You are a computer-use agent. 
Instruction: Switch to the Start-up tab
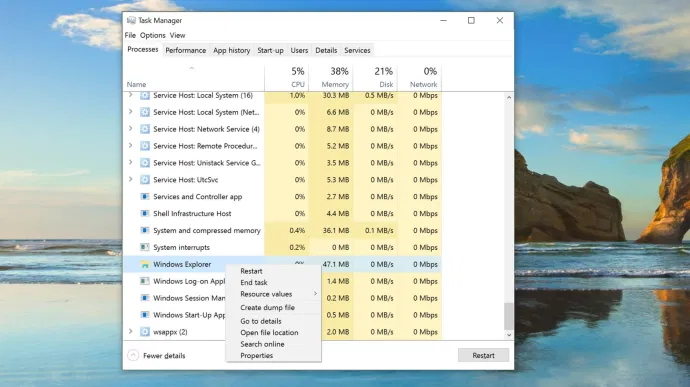point(270,50)
